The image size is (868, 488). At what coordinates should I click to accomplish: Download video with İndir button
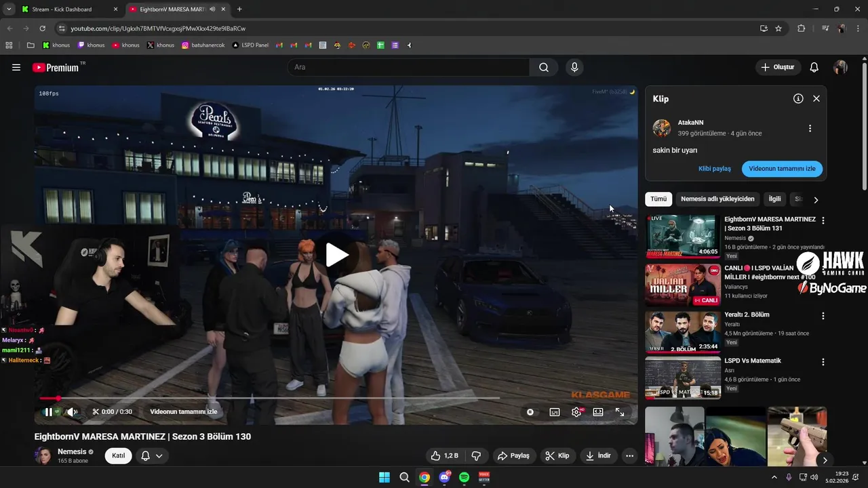(x=599, y=455)
